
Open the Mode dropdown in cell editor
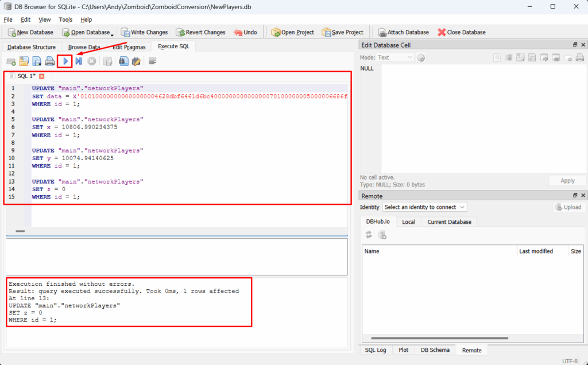point(394,57)
